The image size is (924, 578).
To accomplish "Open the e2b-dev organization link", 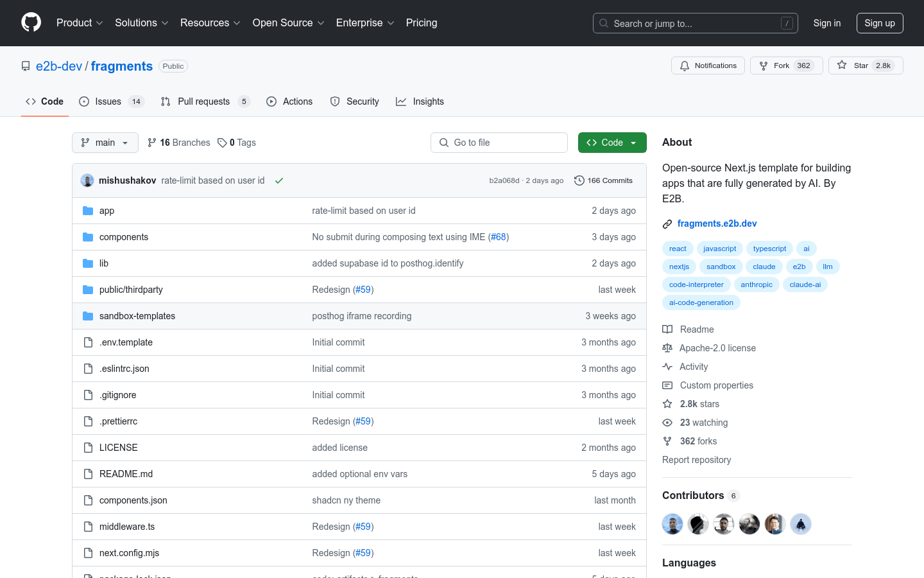I will click(x=59, y=66).
